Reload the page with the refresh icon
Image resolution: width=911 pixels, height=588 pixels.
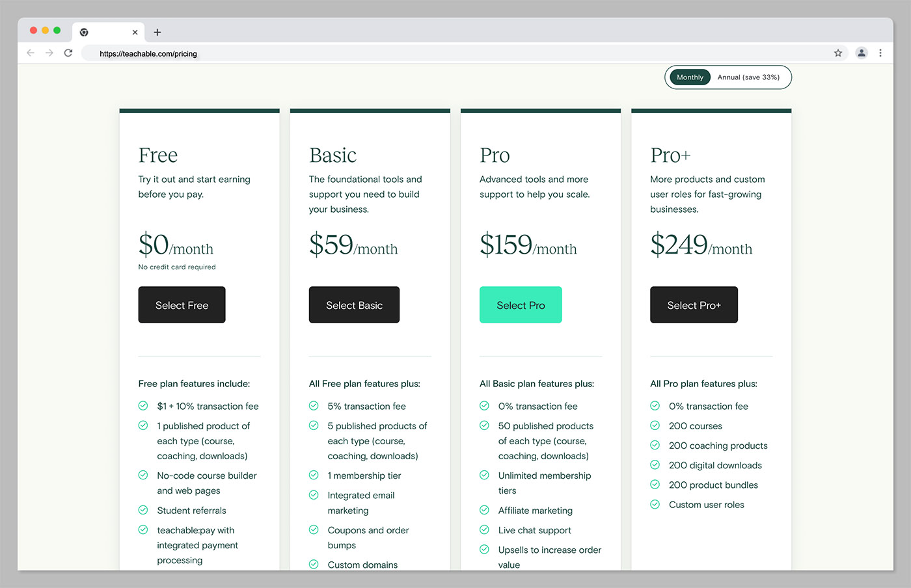click(x=68, y=53)
